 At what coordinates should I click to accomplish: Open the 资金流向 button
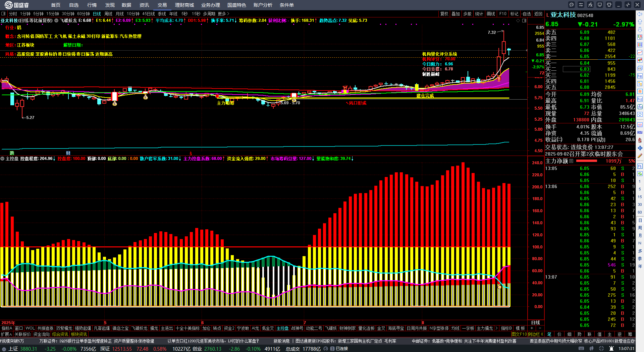click(x=41, y=334)
